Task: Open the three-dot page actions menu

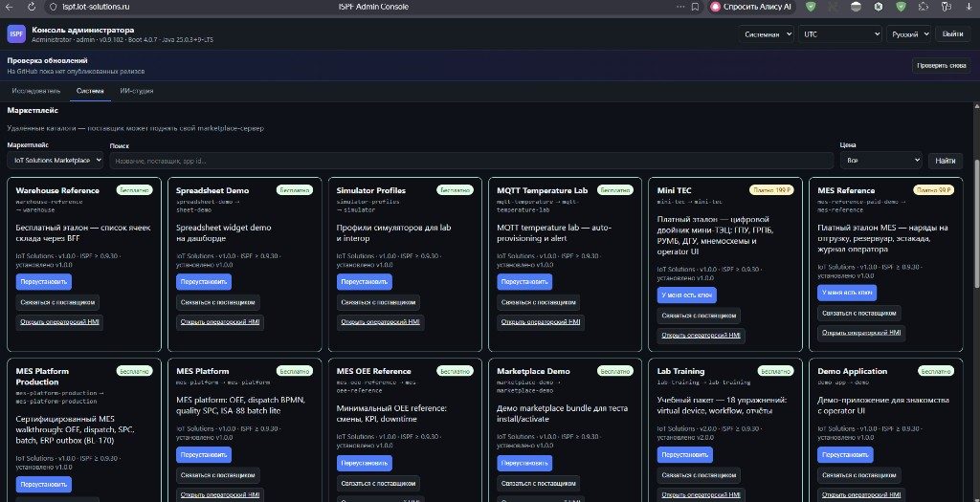Action: coord(680,7)
